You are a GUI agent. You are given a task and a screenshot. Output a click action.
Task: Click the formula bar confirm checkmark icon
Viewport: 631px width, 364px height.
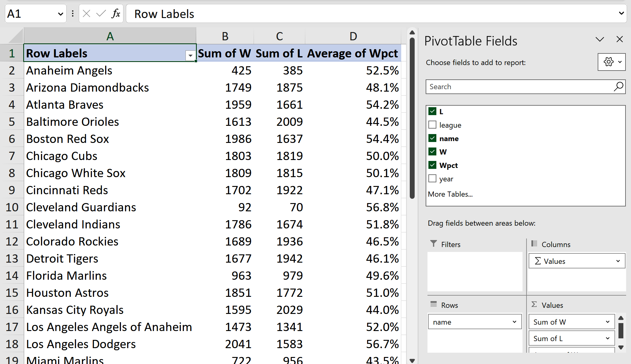pos(101,14)
